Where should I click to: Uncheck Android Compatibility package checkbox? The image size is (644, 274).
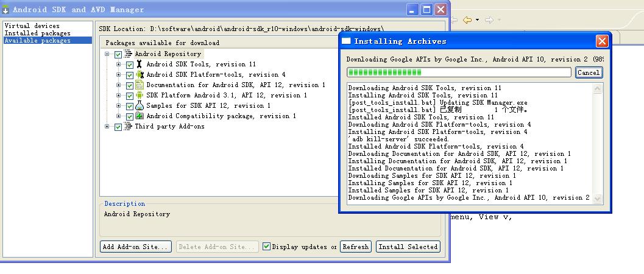tap(130, 116)
